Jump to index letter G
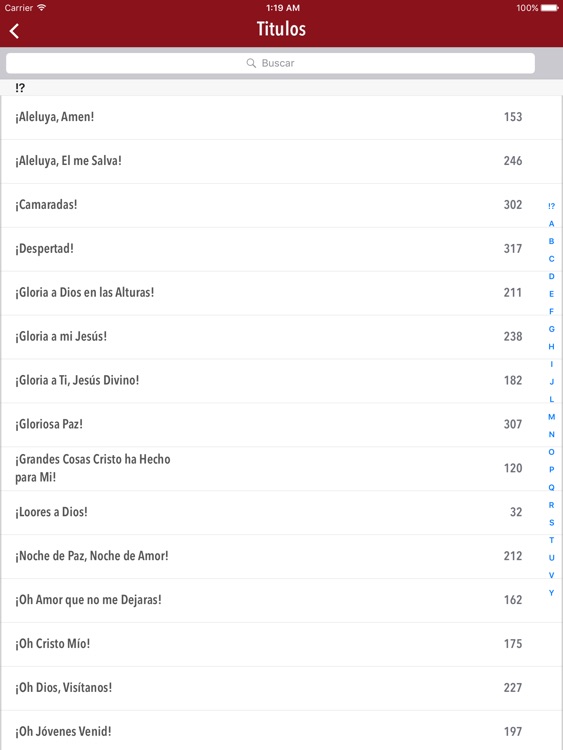The height and width of the screenshot is (750, 563). tap(552, 329)
